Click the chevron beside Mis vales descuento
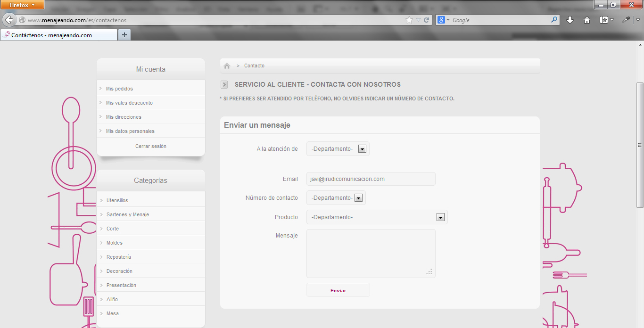 [x=101, y=103]
